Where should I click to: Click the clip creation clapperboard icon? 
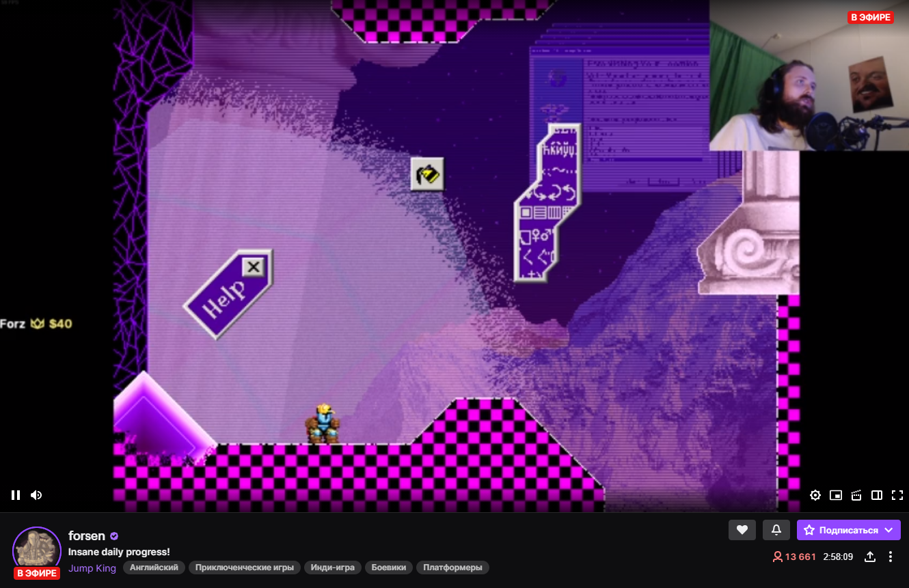(856, 495)
